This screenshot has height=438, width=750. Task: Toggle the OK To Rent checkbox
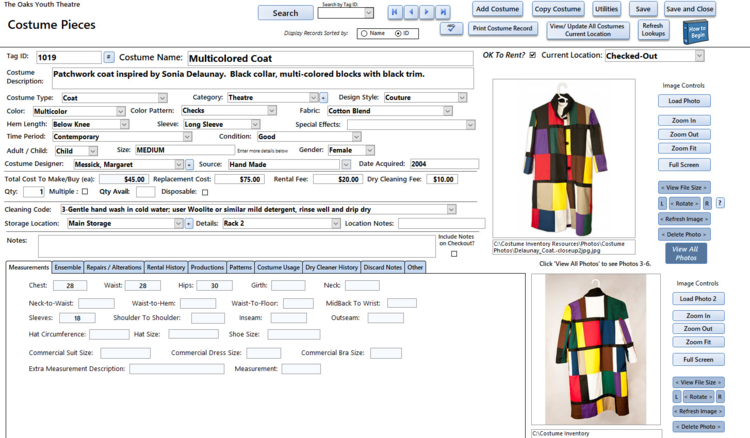[x=532, y=55]
